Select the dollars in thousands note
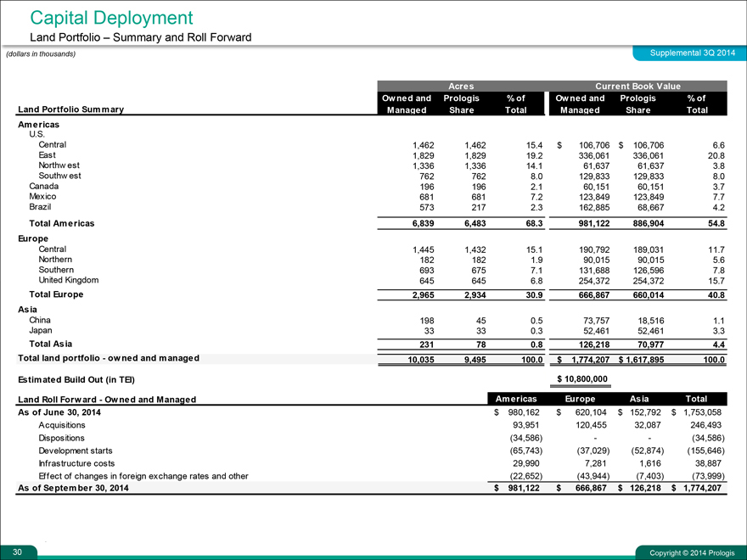Image resolution: width=747 pixels, height=560 pixels. pos(41,54)
